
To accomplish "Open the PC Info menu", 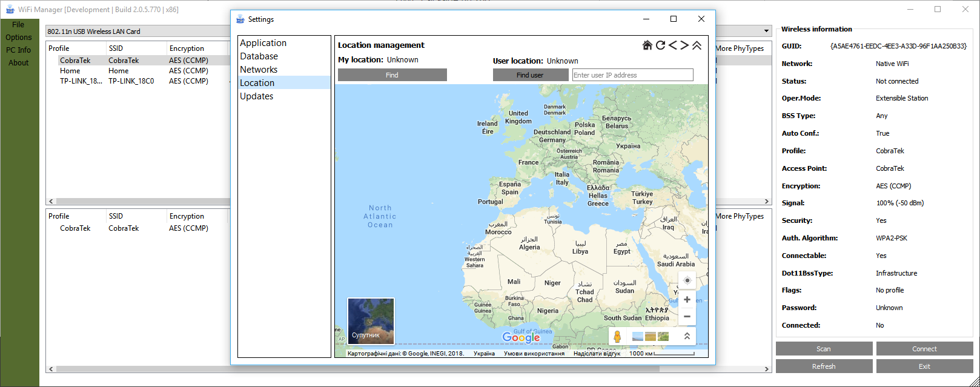I will 19,50.
